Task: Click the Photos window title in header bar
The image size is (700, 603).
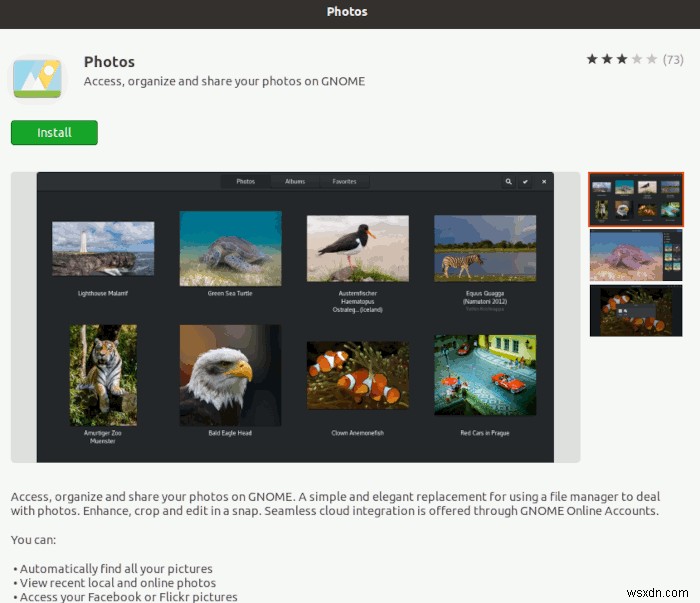Action: click(347, 12)
